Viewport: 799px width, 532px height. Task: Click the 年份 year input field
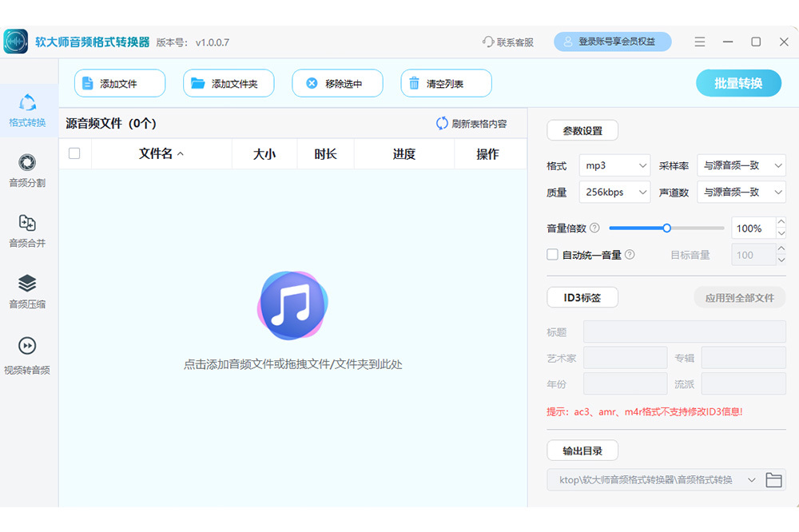(x=626, y=383)
